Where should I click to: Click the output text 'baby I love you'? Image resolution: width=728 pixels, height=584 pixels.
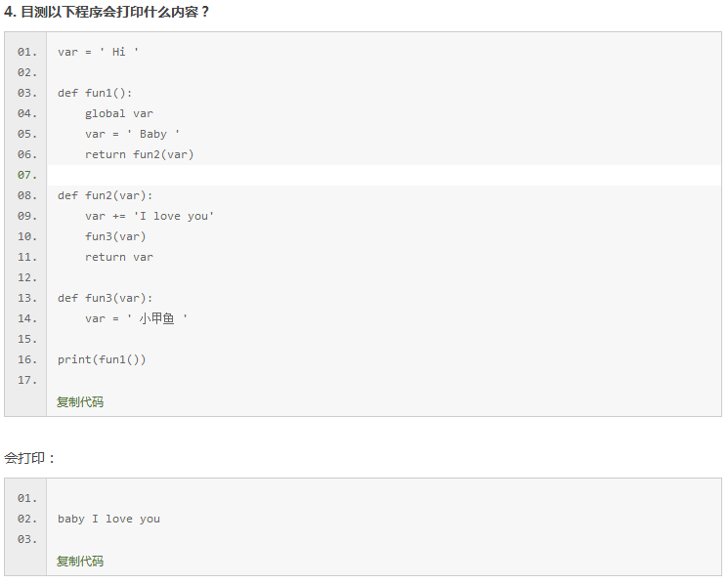tap(108, 519)
